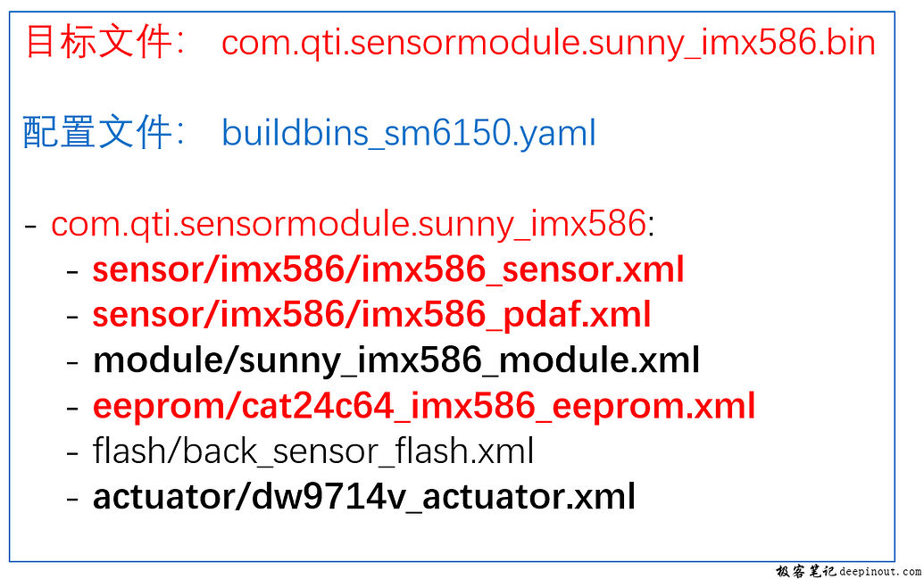Click the dash bullet before imx586_sensor.xml

pos(73,270)
